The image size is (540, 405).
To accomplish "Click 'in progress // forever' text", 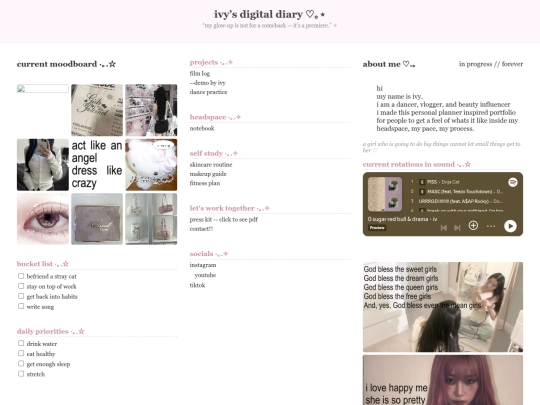I will [491, 64].
